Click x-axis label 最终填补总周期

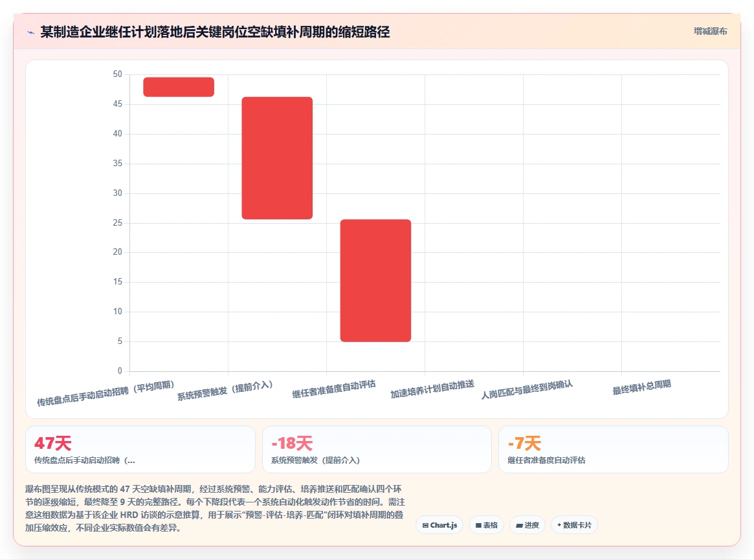[641, 387]
